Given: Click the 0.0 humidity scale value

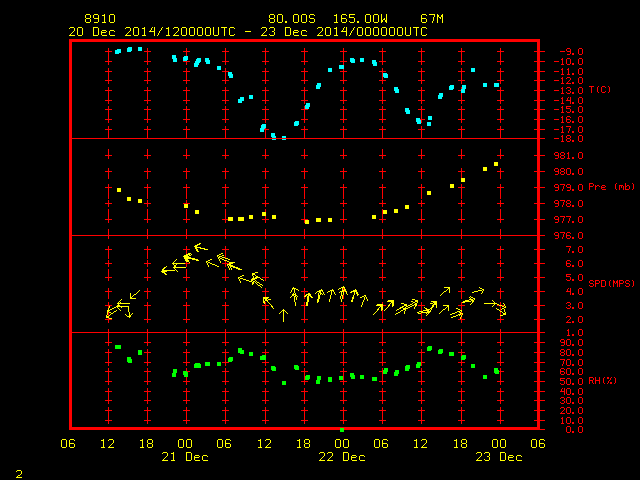Looking at the screenshot, I should click(574, 429).
